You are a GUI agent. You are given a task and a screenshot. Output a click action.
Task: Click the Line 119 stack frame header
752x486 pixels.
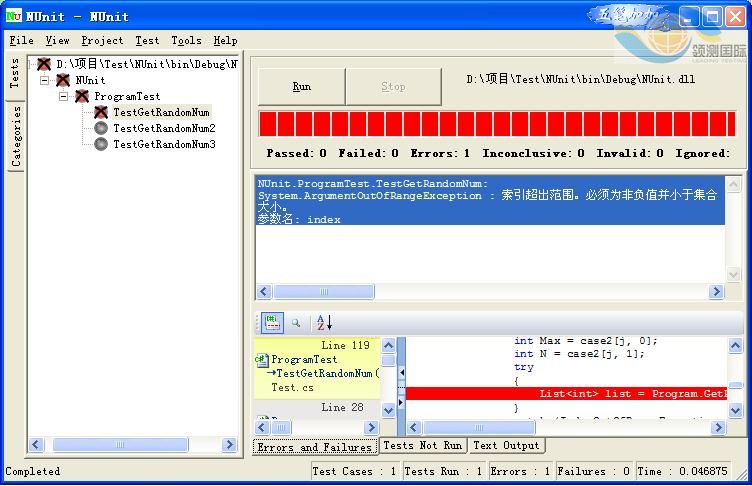coord(345,345)
